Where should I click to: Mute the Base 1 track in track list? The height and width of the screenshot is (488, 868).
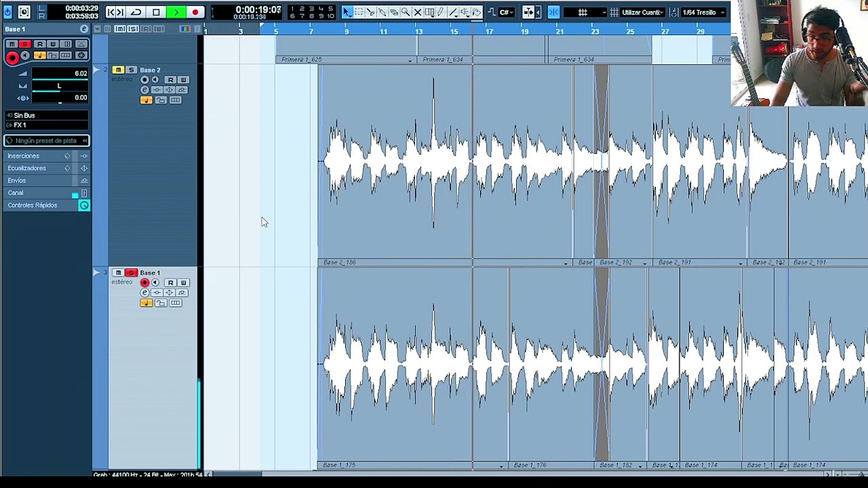click(119, 272)
